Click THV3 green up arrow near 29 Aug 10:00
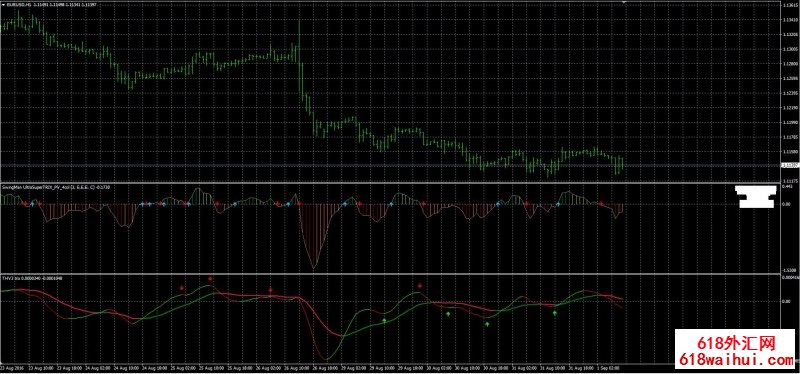This screenshot has height=374, width=800. click(x=384, y=320)
